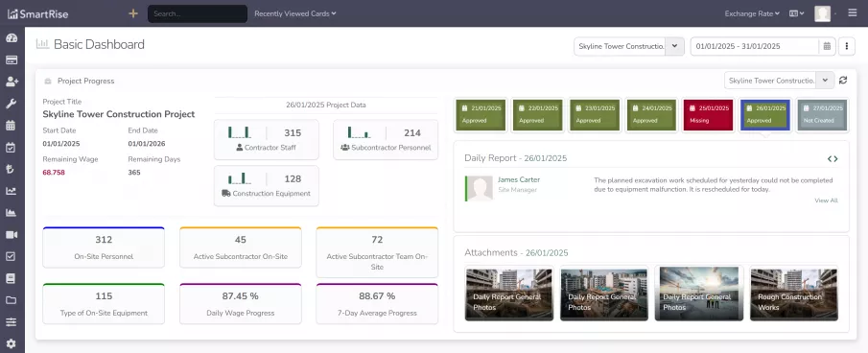Click the SmartRise logo
Image resolution: width=868 pixels, height=353 pixels.
click(38, 13)
